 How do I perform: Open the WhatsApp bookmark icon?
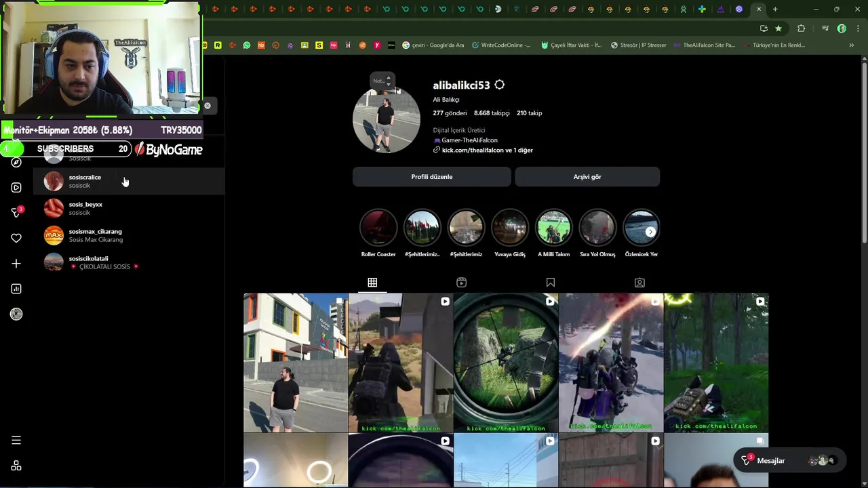(247, 45)
